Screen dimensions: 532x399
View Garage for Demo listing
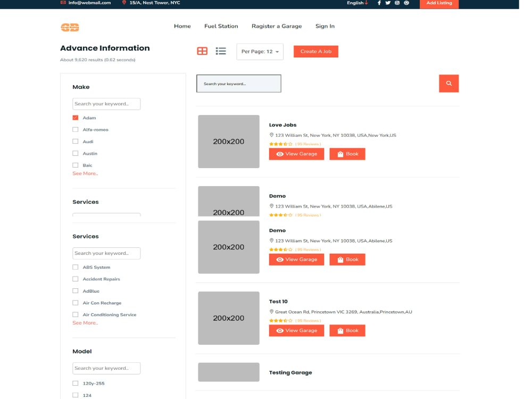[x=296, y=260]
